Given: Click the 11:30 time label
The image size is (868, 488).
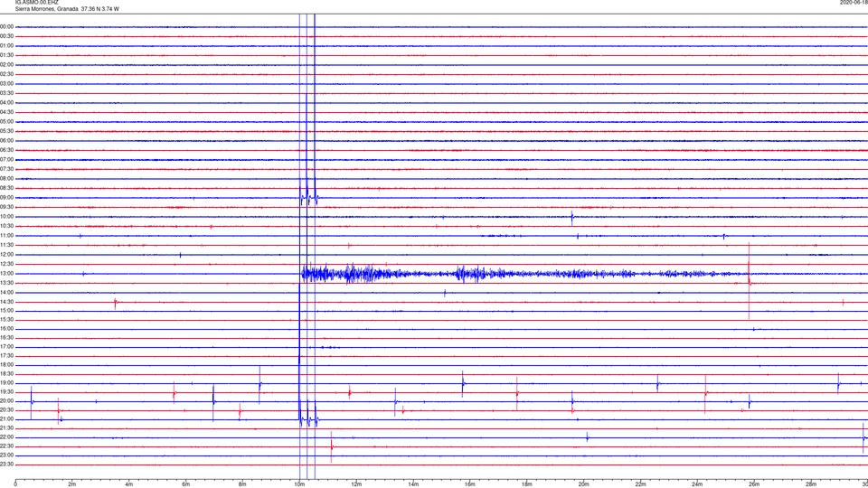Looking at the screenshot, I should click(x=6, y=245).
